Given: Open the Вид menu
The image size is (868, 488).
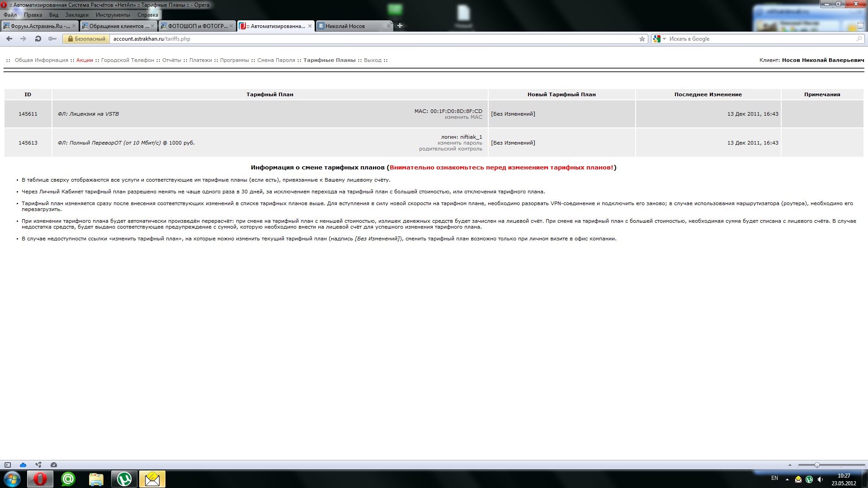Looking at the screenshot, I should coord(54,15).
